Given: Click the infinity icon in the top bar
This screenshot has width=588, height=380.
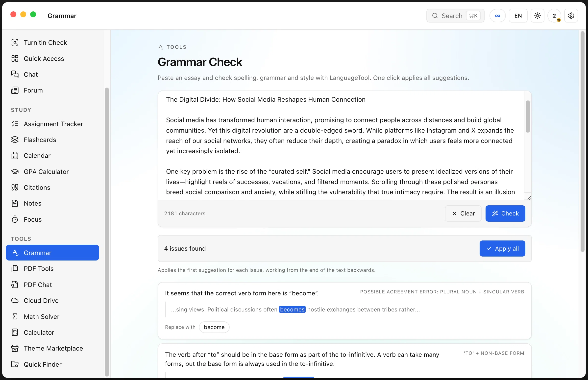Looking at the screenshot, I should point(498,16).
